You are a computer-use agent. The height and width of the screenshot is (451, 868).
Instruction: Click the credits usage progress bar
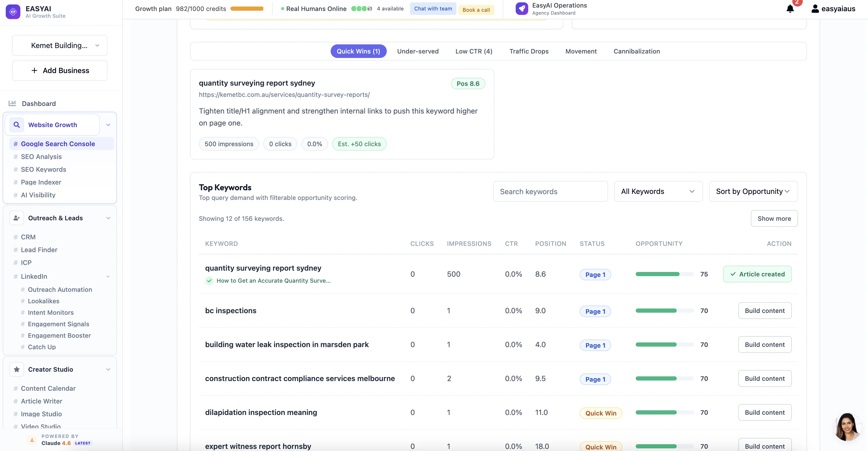247,9
